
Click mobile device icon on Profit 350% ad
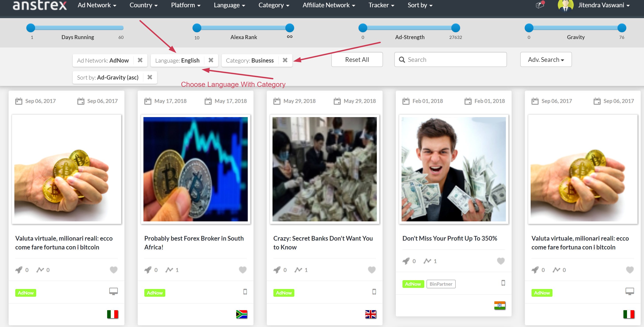503,283
